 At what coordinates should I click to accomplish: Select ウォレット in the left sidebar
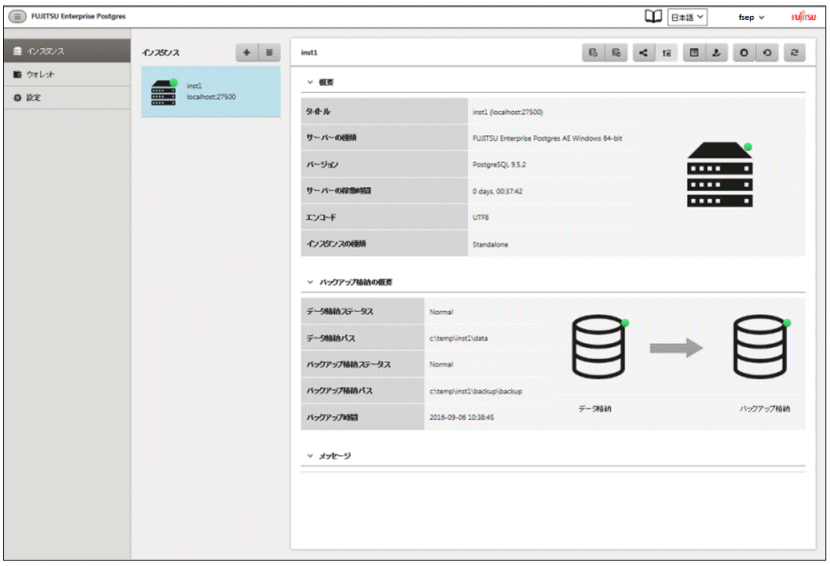67,74
